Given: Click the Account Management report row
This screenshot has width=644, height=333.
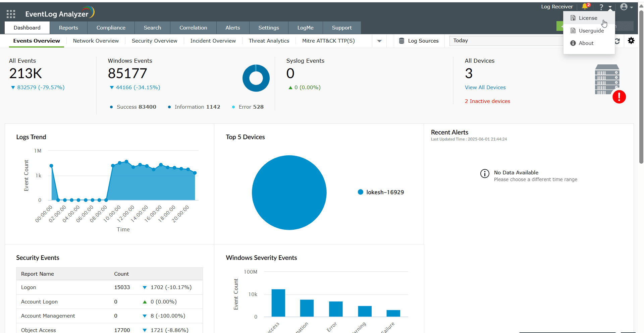Looking at the screenshot, I should coord(109,316).
